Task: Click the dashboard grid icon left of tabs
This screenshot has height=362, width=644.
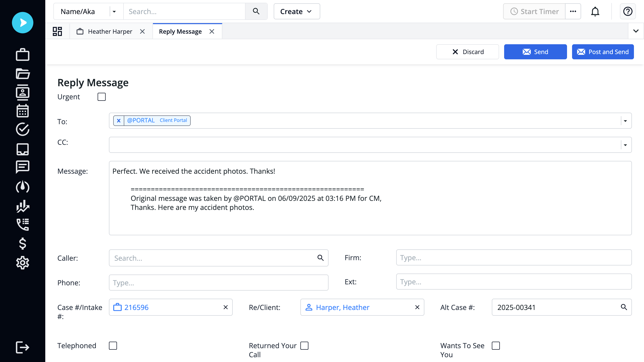Action: (57, 31)
